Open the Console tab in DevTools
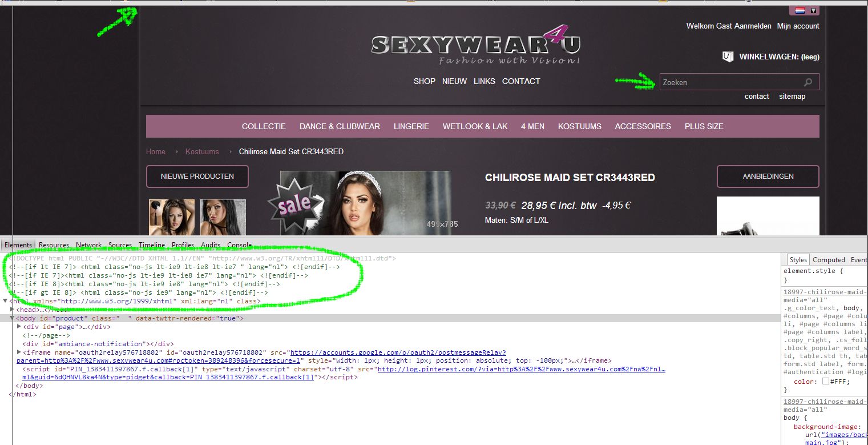Viewport: 868px width, 445px height. (x=239, y=245)
